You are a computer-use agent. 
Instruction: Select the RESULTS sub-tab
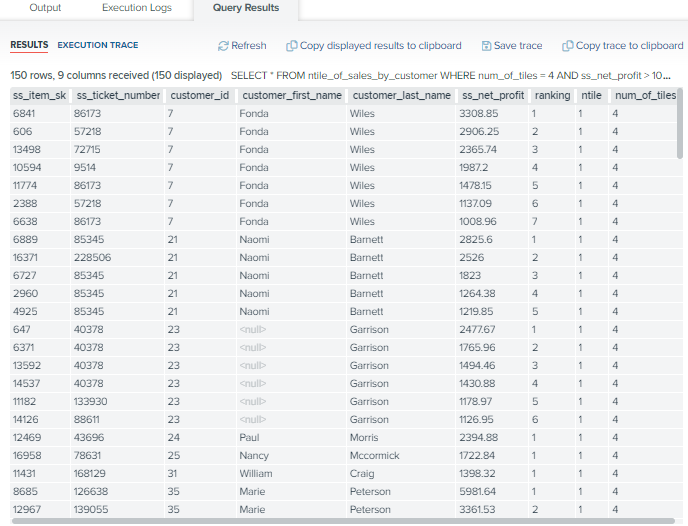pos(29,45)
